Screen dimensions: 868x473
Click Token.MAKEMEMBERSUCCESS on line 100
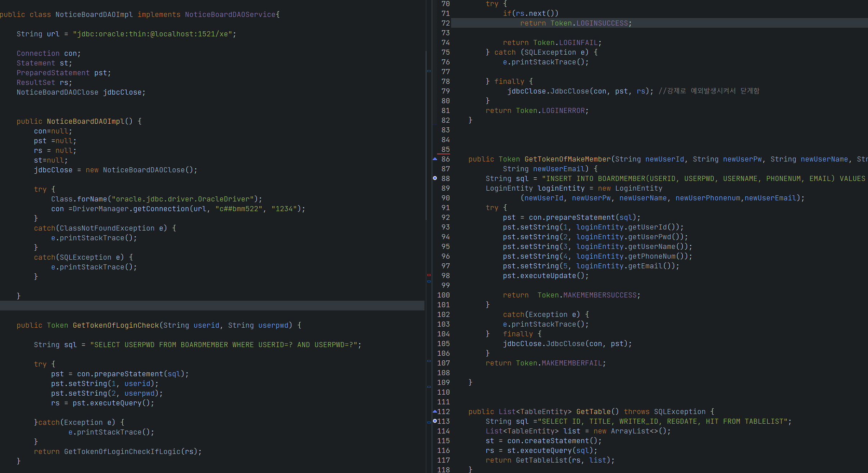click(x=587, y=295)
